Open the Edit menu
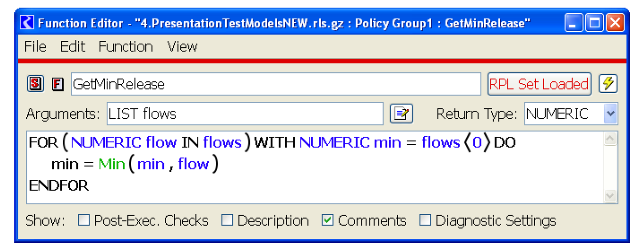The width and height of the screenshot is (644, 251). click(x=73, y=47)
